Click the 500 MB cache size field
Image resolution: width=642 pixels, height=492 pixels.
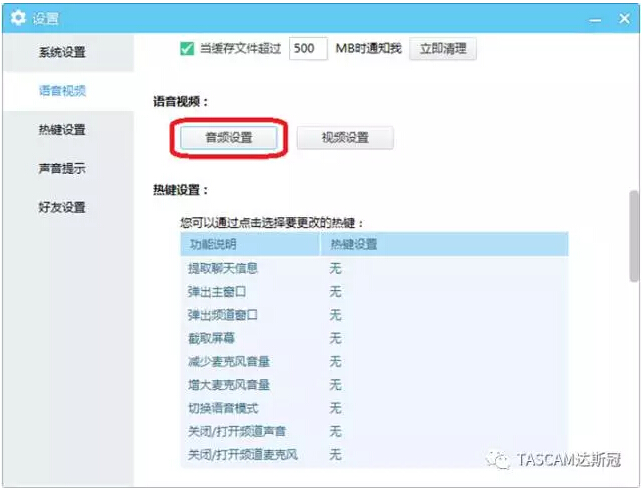click(x=308, y=49)
